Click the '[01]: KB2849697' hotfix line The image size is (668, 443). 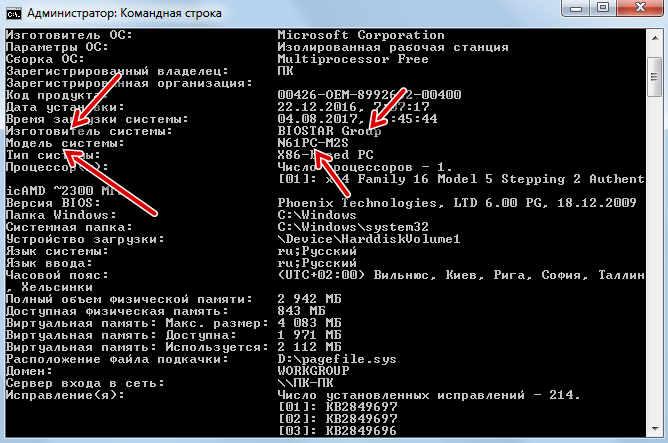[x=337, y=407]
